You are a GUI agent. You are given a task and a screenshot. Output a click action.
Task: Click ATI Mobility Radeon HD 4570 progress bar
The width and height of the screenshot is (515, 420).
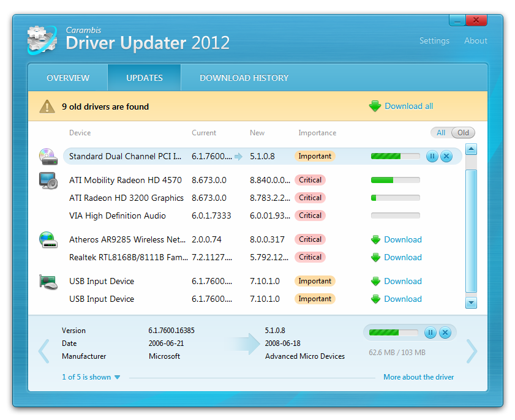(395, 181)
